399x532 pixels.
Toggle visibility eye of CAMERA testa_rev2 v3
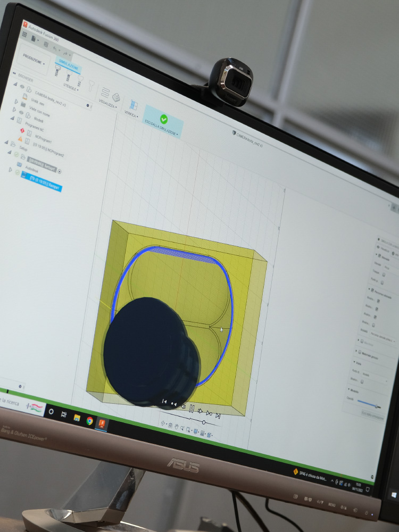[22, 87]
